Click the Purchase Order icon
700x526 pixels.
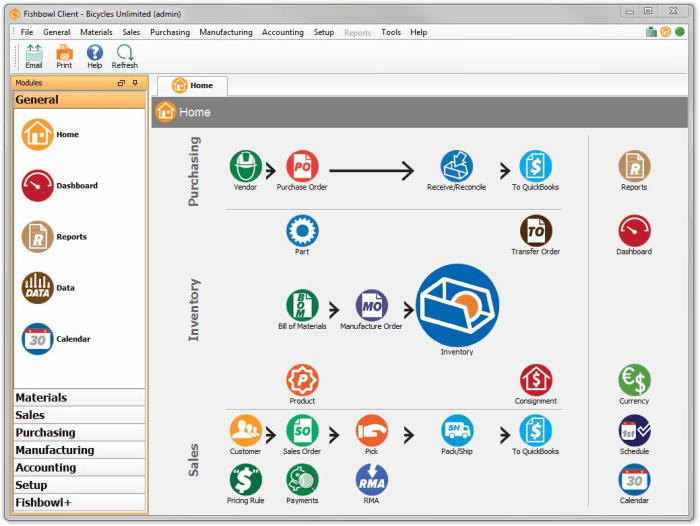point(302,167)
